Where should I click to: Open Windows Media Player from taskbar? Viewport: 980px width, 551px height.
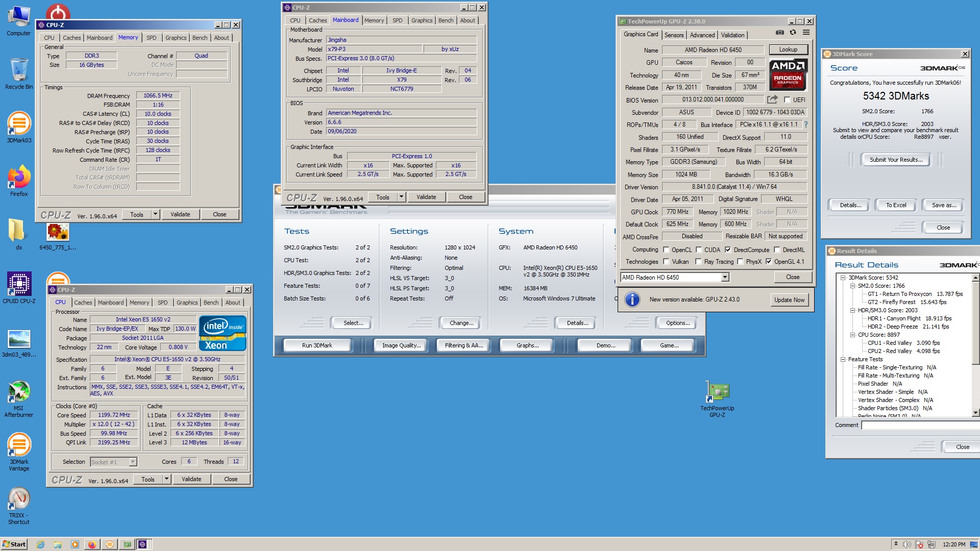(75, 544)
